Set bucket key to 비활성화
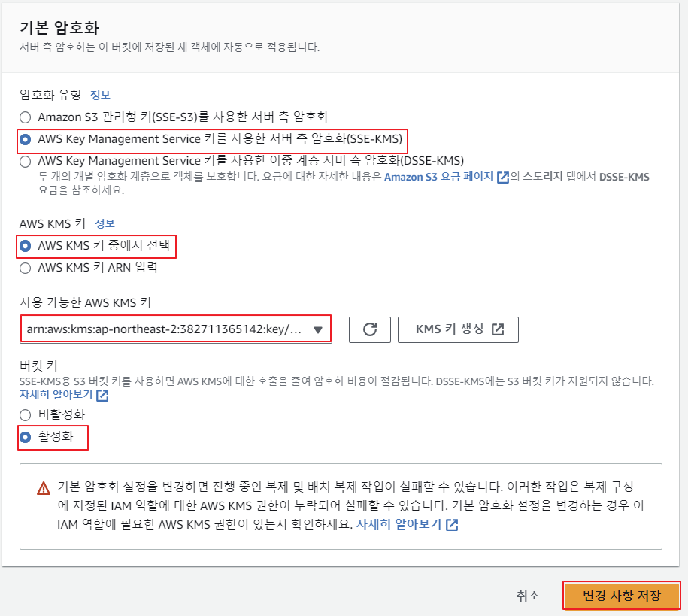 (26, 415)
